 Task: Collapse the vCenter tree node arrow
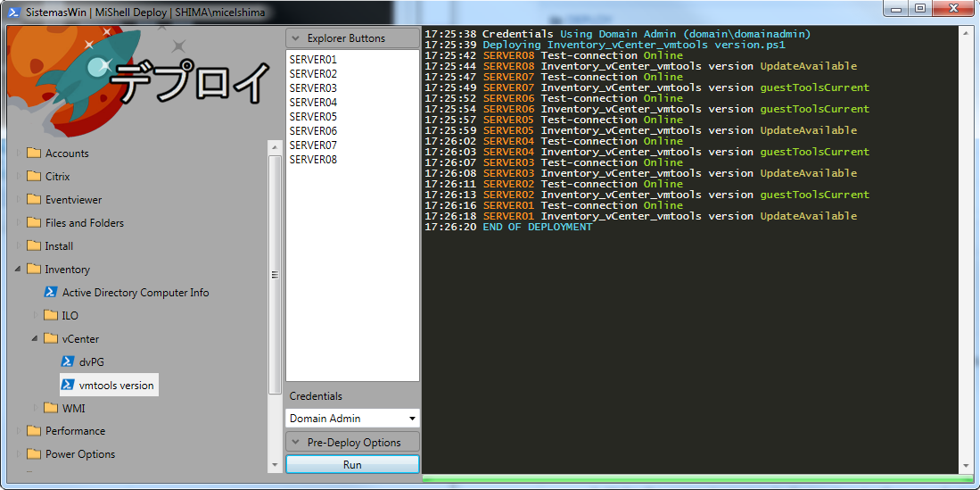35,338
